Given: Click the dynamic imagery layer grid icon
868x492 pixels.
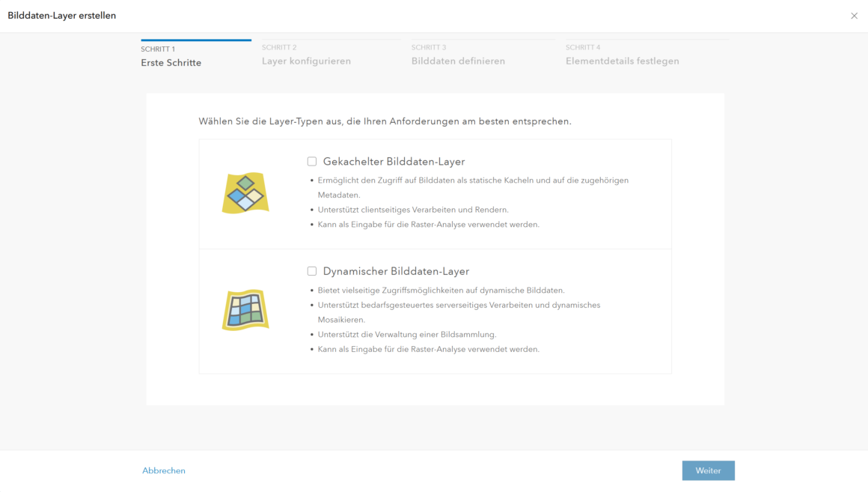Looking at the screenshot, I should tap(245, 310).
